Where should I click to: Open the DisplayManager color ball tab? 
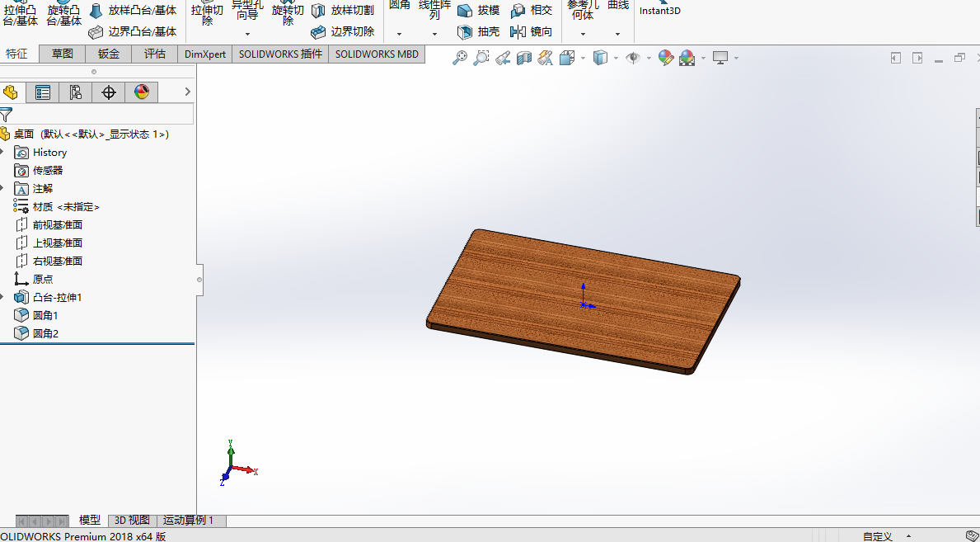point(142,92)
